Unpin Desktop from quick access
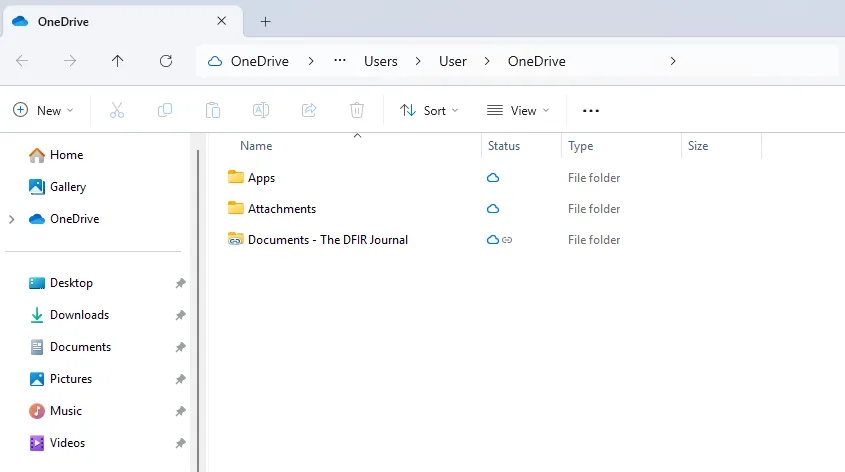The height and width of the screenshot is (472, 845). pos(181,283)
